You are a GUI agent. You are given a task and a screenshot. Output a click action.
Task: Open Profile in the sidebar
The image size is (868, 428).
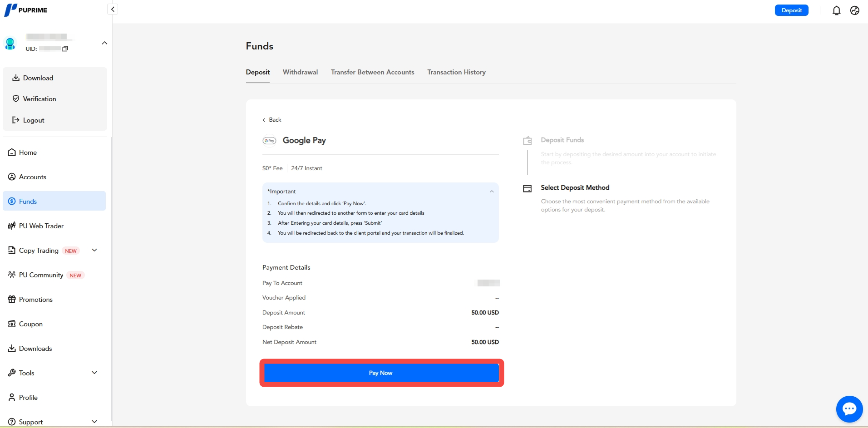54,398
